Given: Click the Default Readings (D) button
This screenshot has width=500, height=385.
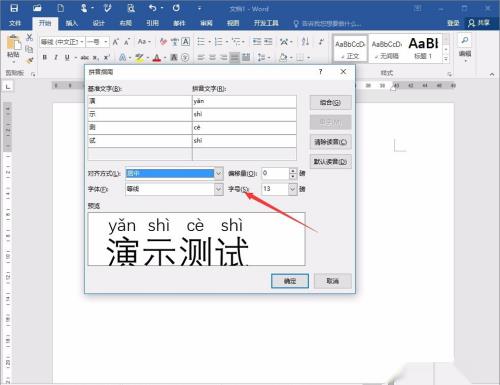Looking at the screenshot, I should point(330,162).
